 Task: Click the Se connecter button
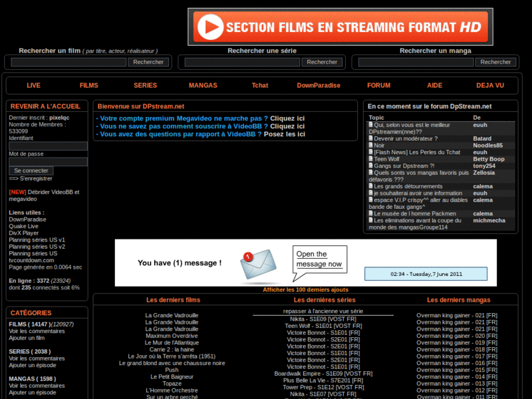point(31,171)
